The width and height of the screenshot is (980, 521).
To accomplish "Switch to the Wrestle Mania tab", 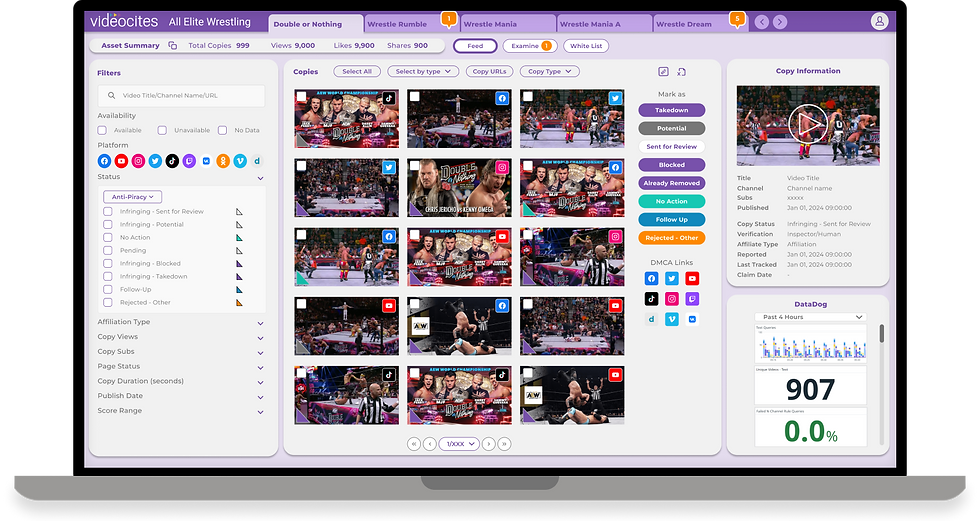I will tap(508, 24).
